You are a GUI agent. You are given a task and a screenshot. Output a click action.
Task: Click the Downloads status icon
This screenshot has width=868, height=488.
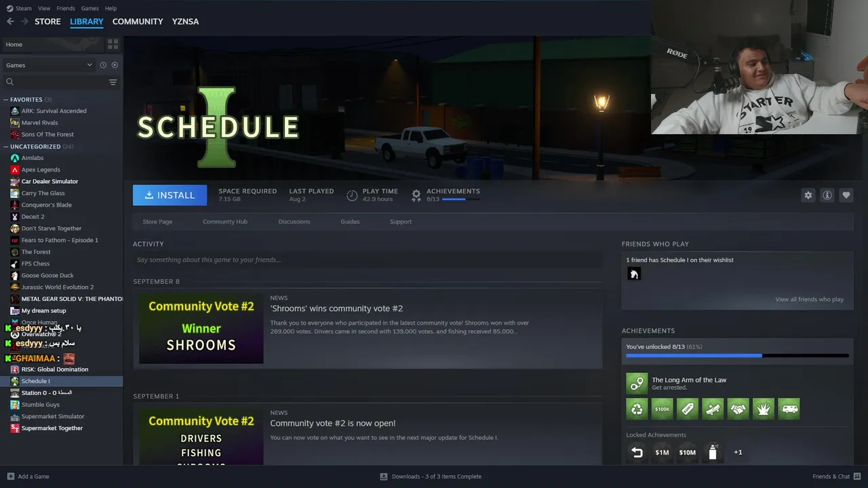coord(384,476)
